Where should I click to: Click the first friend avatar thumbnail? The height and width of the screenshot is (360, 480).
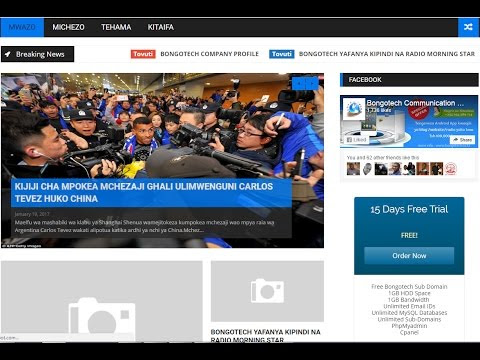pos(353,169)
